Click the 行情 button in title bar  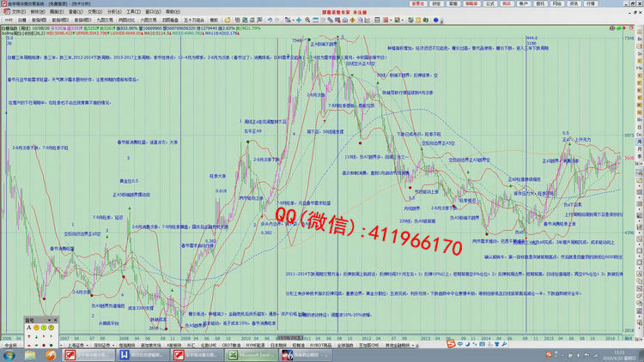(591, 3)
